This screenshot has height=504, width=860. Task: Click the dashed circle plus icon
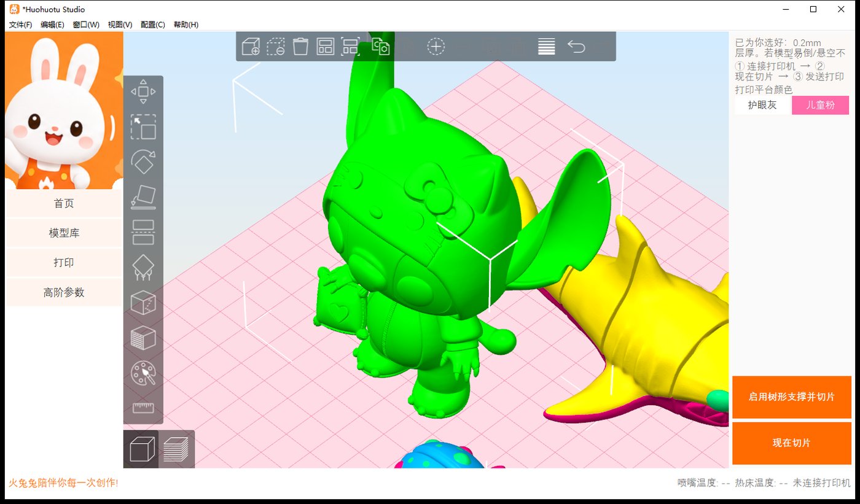click(x=436, y=47)
